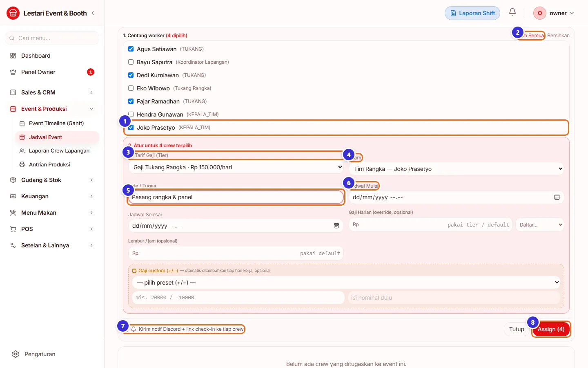Click the Pasang rangka & panel input field
This screenshot has width=588, height=368.
pyautogui.click(x=236, y=197)
